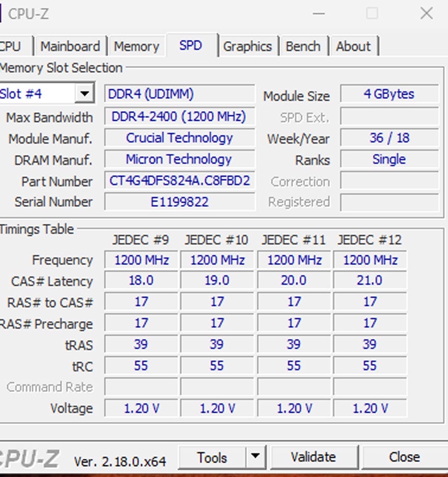Minimize the CPU-Z window
The width and height of the screenshot is (448, 477).
coord(319,13)
